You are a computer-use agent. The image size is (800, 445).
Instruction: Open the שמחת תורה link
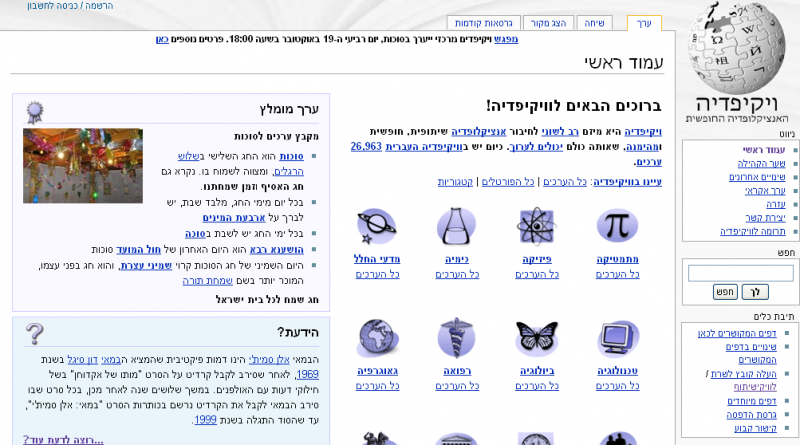pos(208,281)
